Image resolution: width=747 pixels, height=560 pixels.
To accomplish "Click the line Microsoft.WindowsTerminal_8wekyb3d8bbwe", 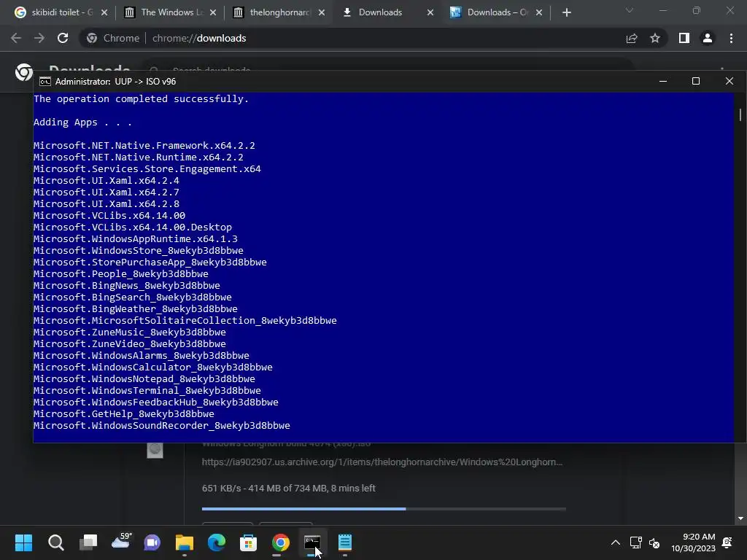I will click(147, 391).
